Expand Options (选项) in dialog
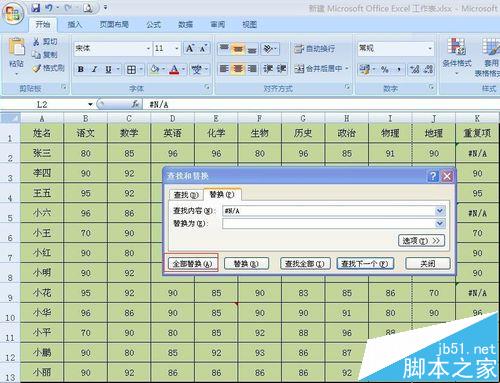This screenshot has height=383, width=500. pyautogui.click(x=421, y=241)
